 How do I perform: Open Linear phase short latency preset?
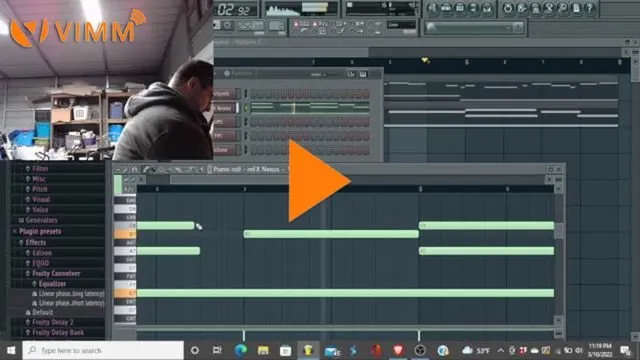[68, 303]
